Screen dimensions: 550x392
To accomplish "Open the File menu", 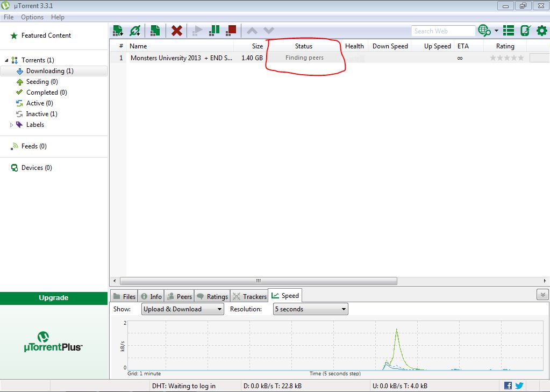I will 9,17.
